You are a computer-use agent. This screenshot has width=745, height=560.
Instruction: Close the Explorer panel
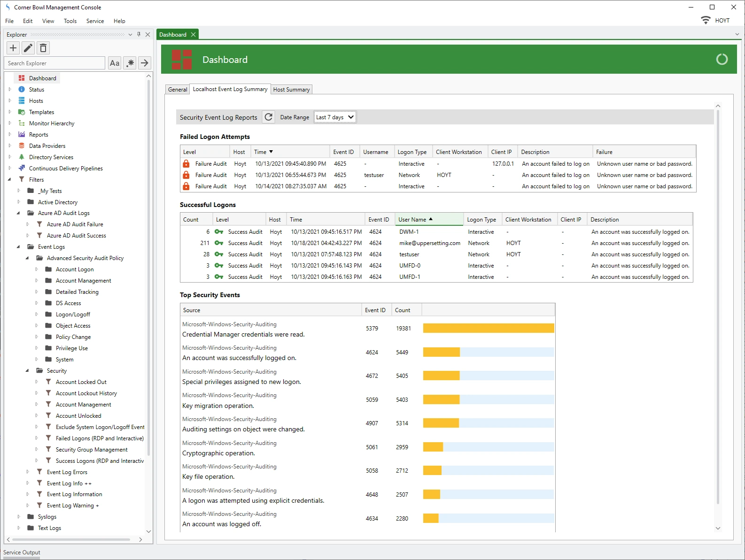(147, 34)
